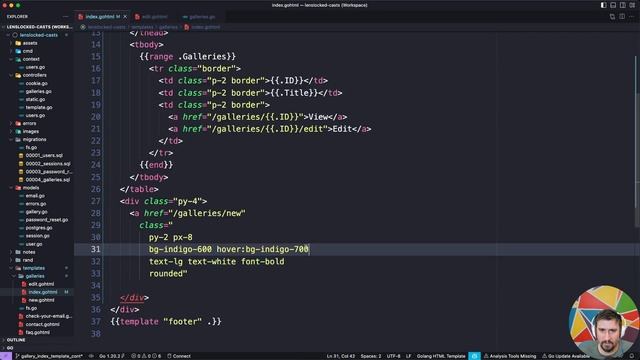Toggle the primary sidebar layout icon
The image size is (640, 360).
pos(603,5)
